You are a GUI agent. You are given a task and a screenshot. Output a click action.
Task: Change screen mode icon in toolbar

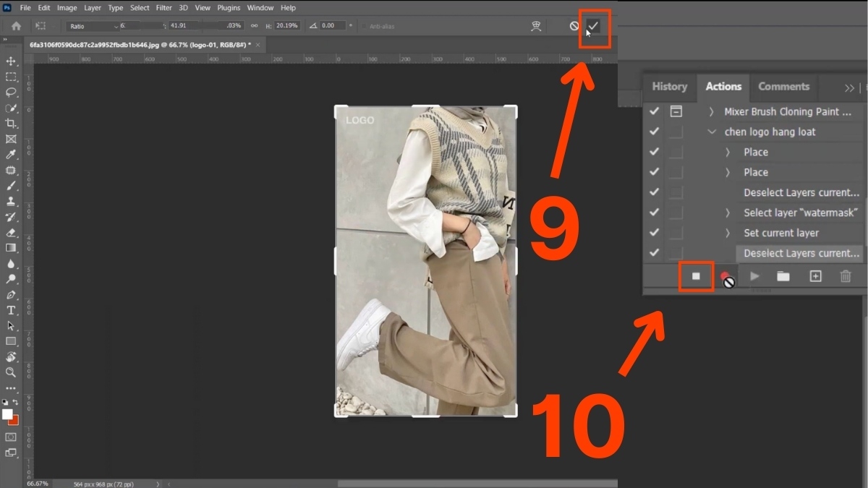pos(11,453)
